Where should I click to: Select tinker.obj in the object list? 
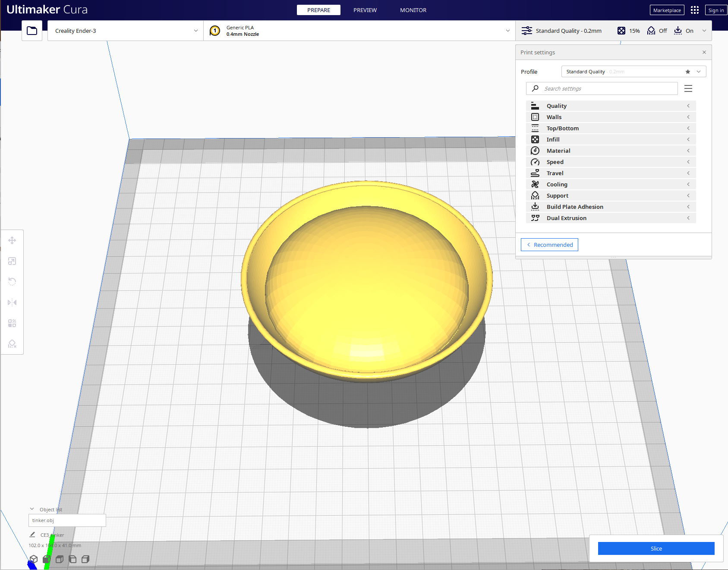67,520
